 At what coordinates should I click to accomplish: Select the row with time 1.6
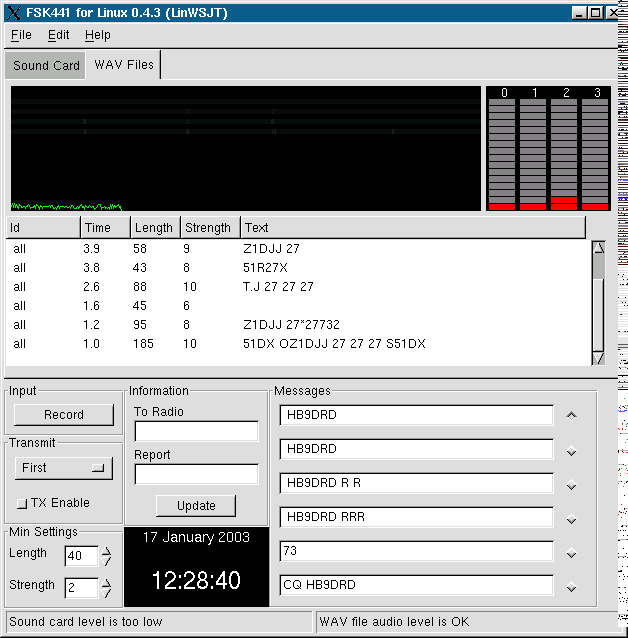pyautogui.click(x=298, y=306)
